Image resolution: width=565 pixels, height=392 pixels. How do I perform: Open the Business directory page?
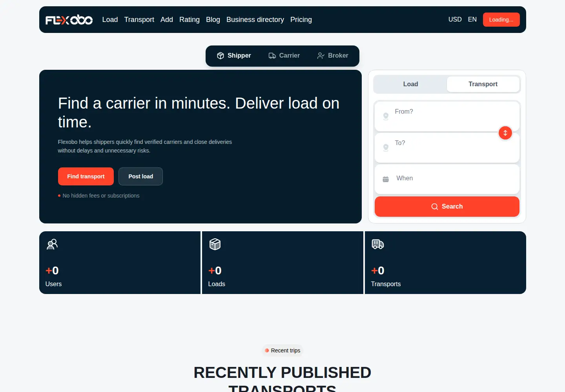(255, 20)
